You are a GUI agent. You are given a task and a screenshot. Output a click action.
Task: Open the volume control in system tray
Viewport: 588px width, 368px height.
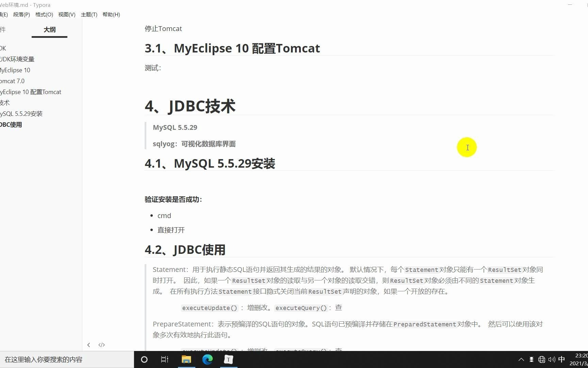(x=552, y=359)
